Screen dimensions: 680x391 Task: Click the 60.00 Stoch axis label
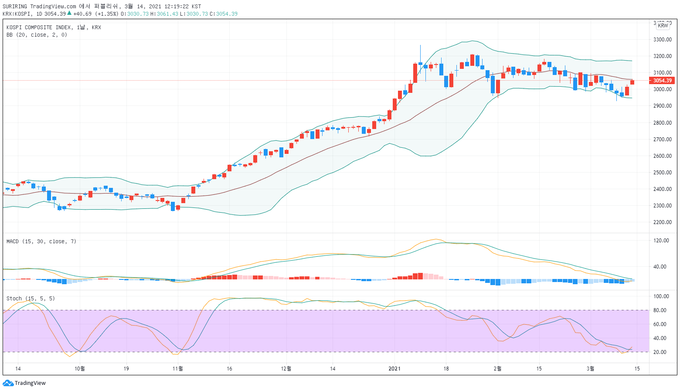(x=660, y=324)
